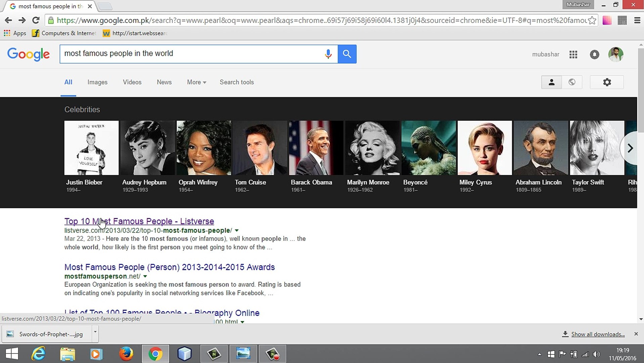The height and width of the screenshot is (363, 644).
Task: Switch to the Videos tab
Action: pyautogui.click(x=132, y=82)
